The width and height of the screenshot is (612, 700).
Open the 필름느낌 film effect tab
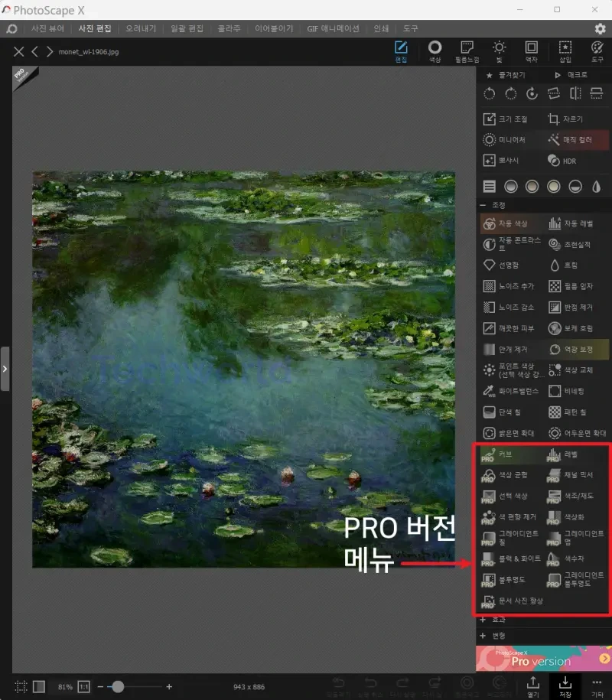tap(467, 51)
